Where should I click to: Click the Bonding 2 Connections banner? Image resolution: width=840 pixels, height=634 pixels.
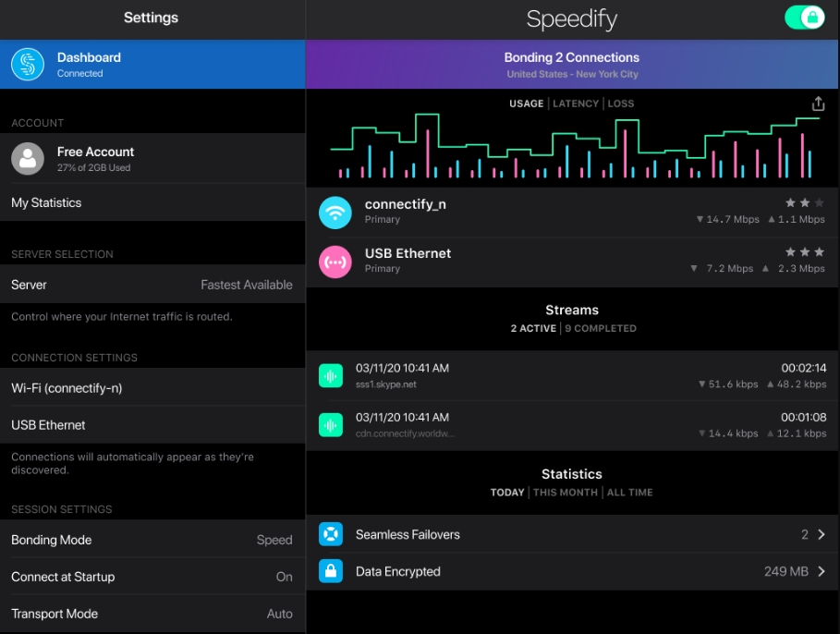(572, 65)
